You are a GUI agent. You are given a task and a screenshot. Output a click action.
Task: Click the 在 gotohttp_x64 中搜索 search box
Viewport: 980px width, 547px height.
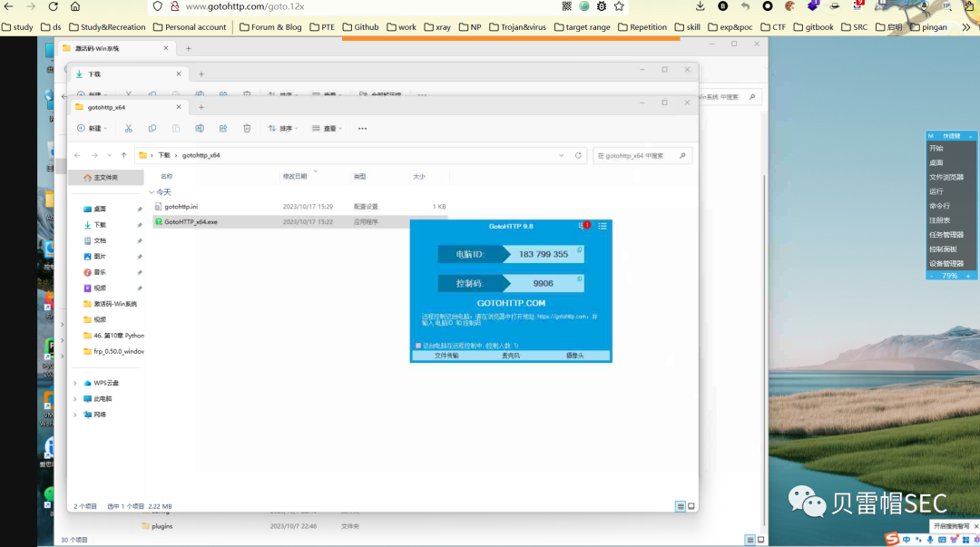(642, 155)
